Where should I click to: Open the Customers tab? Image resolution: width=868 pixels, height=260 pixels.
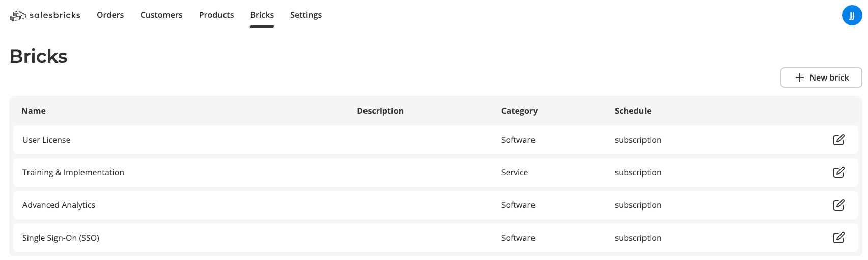[x=161, y=15]
